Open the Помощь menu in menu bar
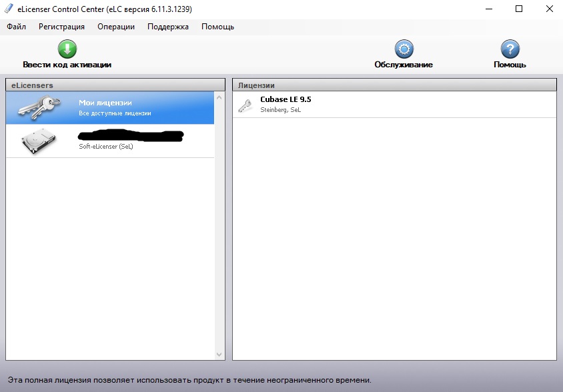 pos(217,27)
